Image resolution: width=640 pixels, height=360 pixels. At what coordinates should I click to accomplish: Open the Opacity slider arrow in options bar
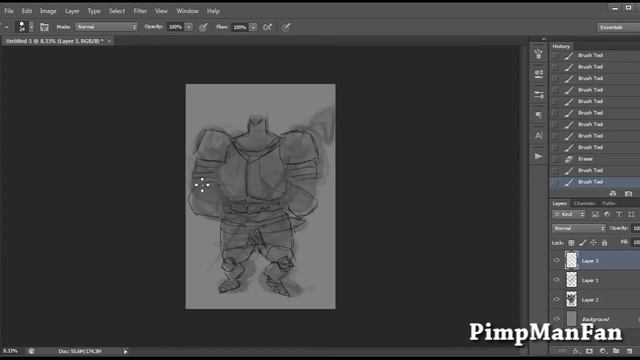pyautogui.click(x=189, y=27)
